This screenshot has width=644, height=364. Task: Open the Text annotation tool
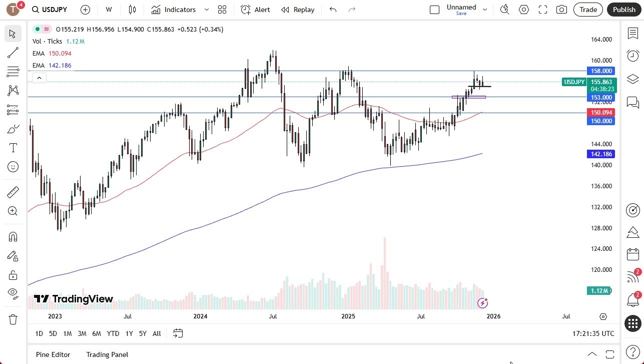(x=13, y=147)
